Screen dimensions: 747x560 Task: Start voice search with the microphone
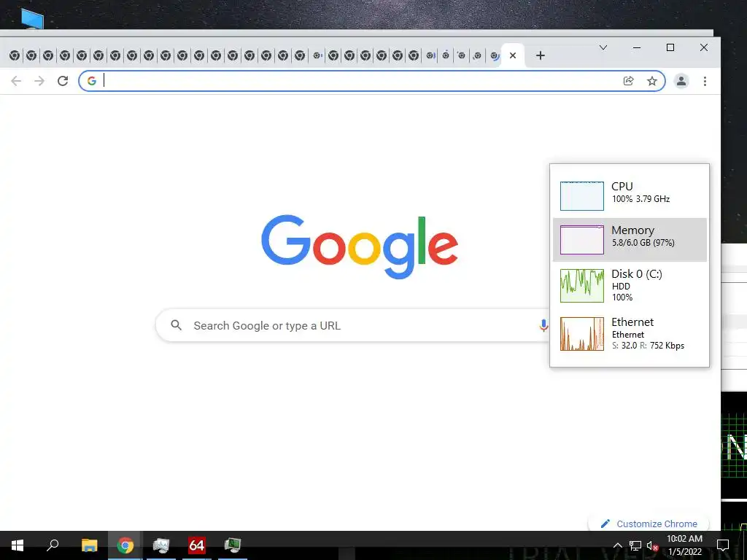[543, 326]
